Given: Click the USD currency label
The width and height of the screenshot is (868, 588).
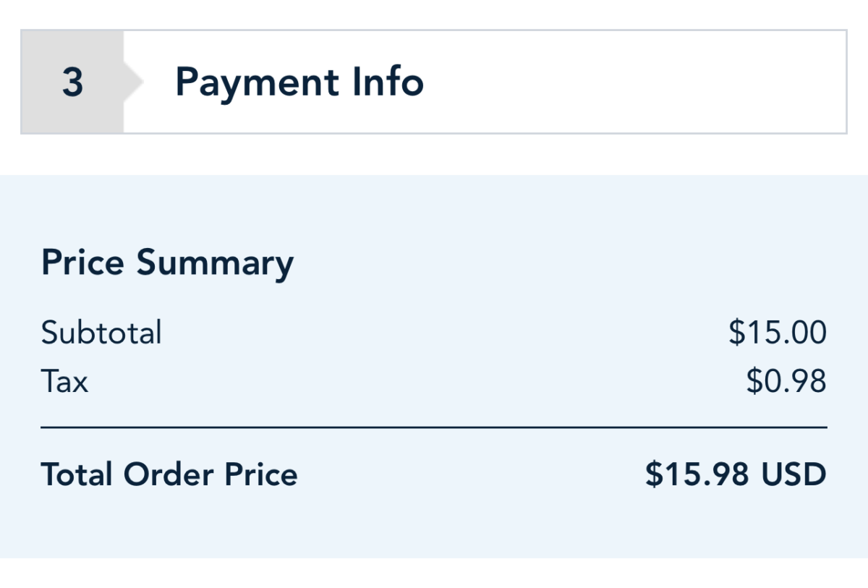Looking at the screenshot, I should click(793, 474).
